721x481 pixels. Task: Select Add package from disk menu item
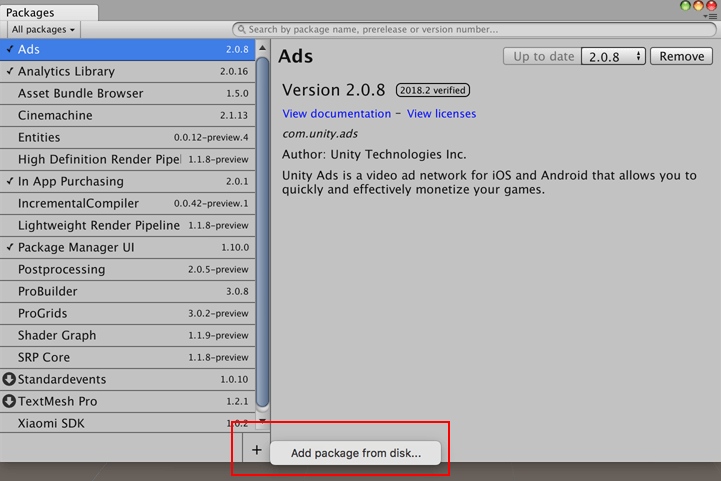[x=355, y=453]
